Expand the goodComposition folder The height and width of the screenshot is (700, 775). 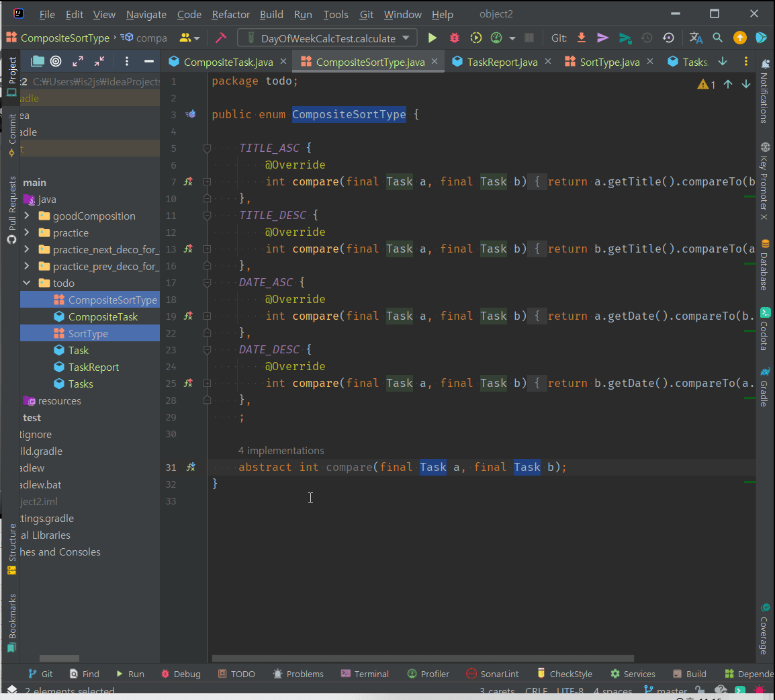tap(27, 216)
